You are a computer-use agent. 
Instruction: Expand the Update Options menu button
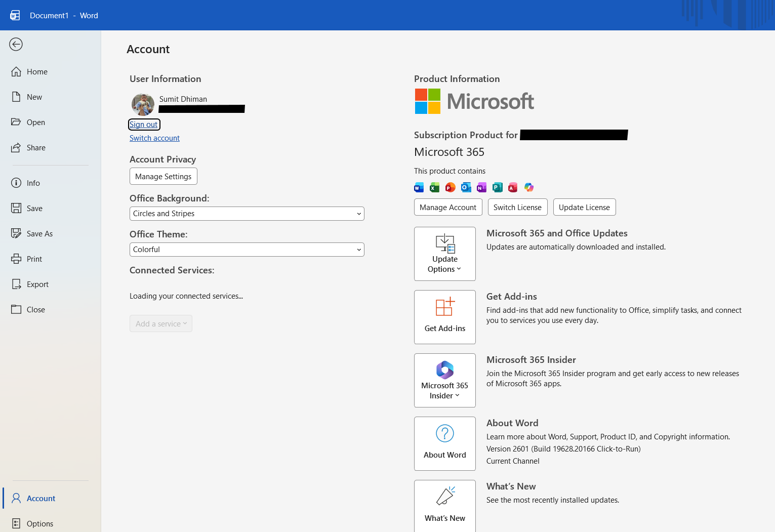click(445, 254)
